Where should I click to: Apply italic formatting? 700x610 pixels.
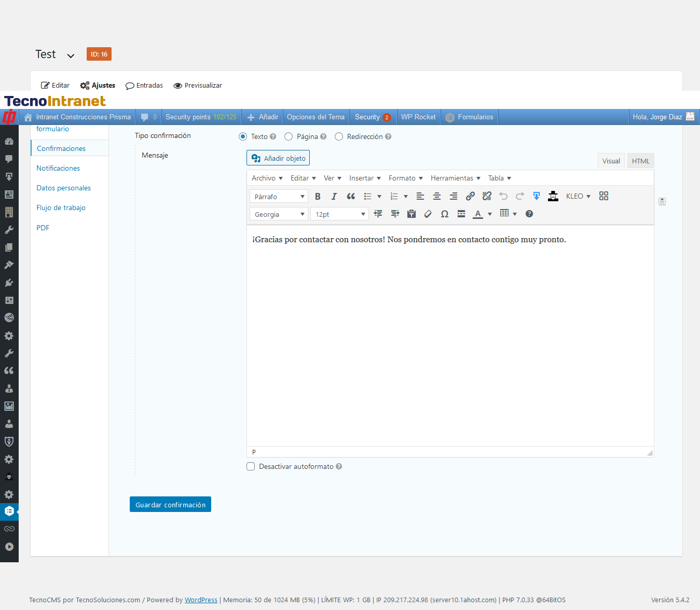tap(334, 197)
